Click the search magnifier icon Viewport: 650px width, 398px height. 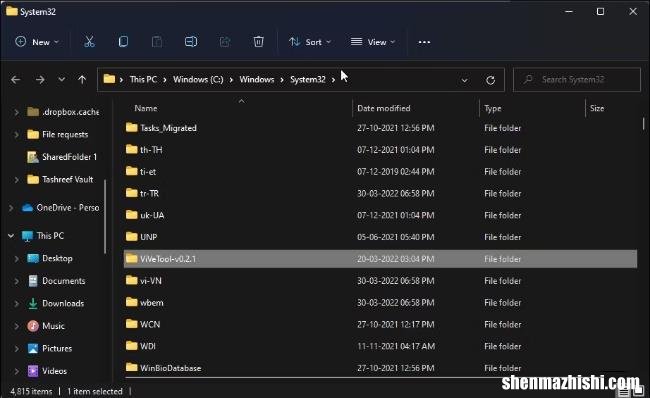528,79
